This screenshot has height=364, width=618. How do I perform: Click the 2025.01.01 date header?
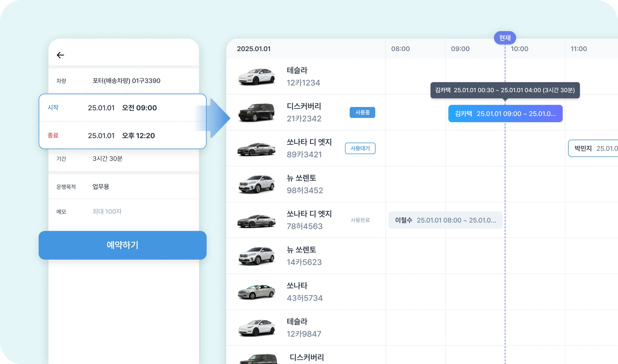click(254, 49)
